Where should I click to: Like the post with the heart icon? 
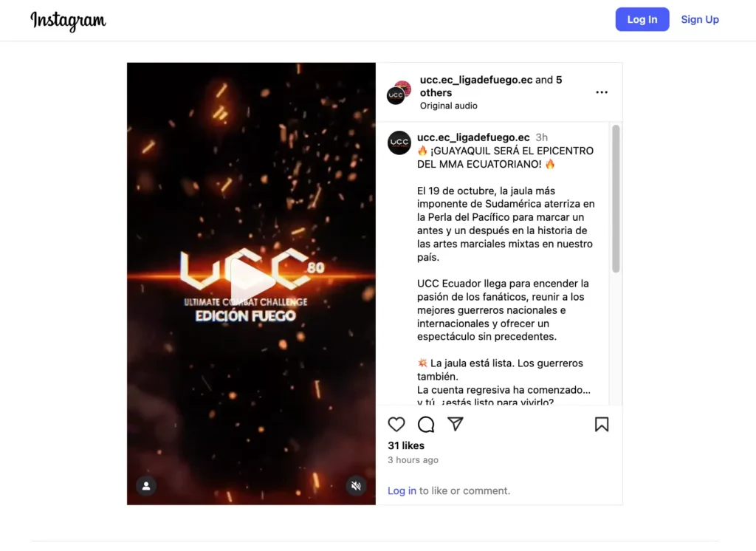pyautogui.click(x=396, y=425)
